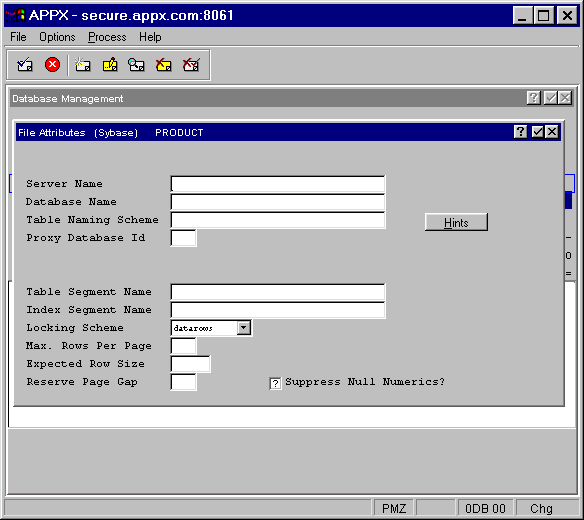
Task: Click the Server Name input field
Action: 278,184
